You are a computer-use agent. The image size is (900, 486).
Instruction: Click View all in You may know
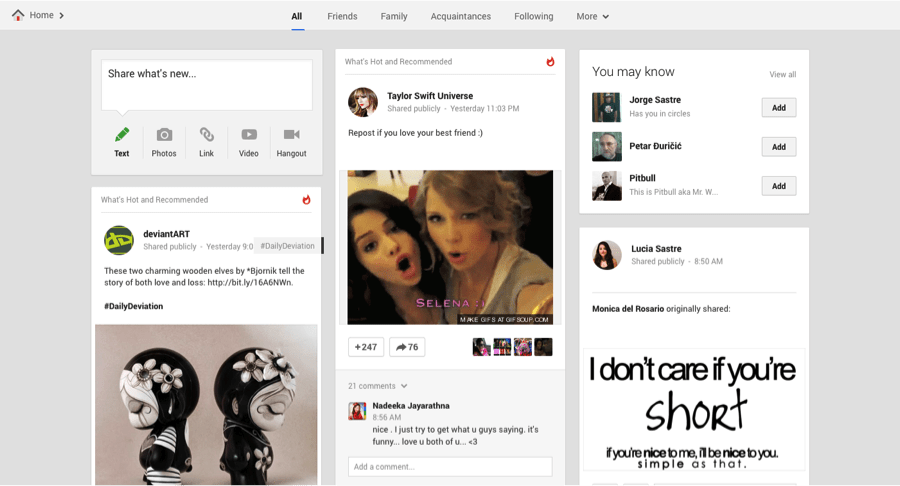coord(782,75)
